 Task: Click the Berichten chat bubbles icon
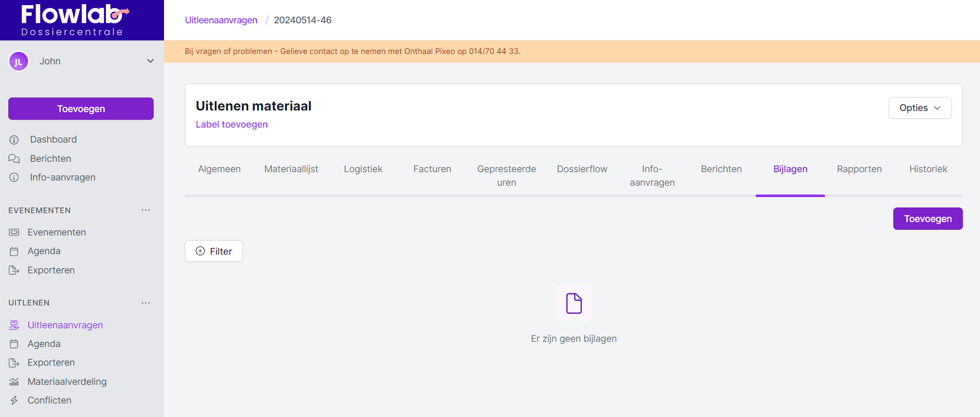pyautogui.click(x=14, y=159)
